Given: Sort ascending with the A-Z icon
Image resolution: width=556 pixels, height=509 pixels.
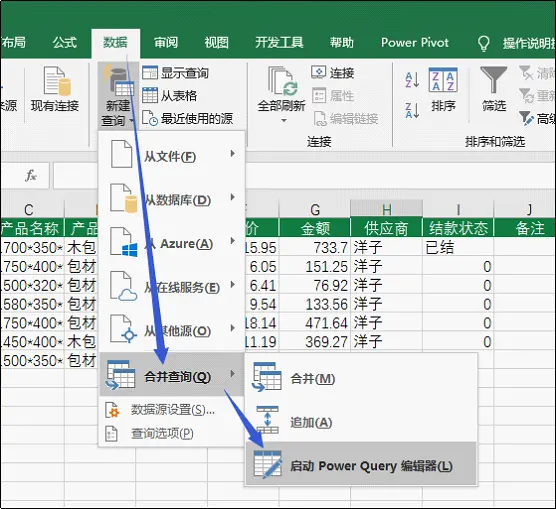Looking at the screenshot, I should (x=412, y=80).
